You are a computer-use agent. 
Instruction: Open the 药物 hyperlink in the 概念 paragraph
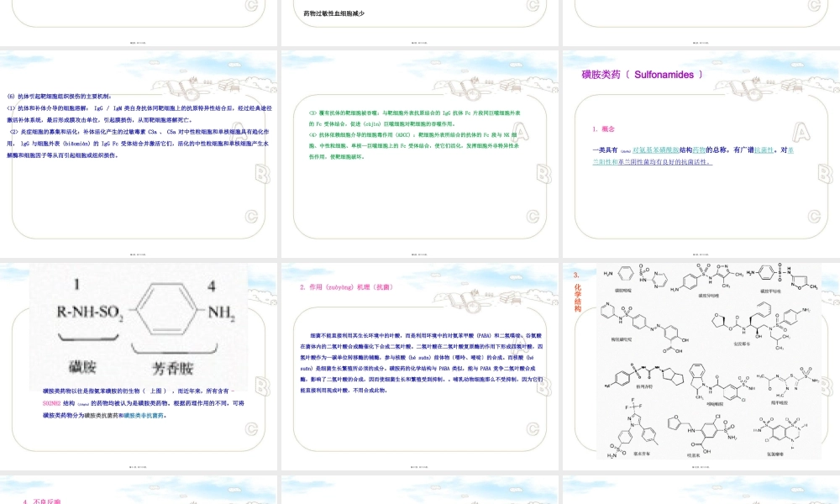coord(699,148)
